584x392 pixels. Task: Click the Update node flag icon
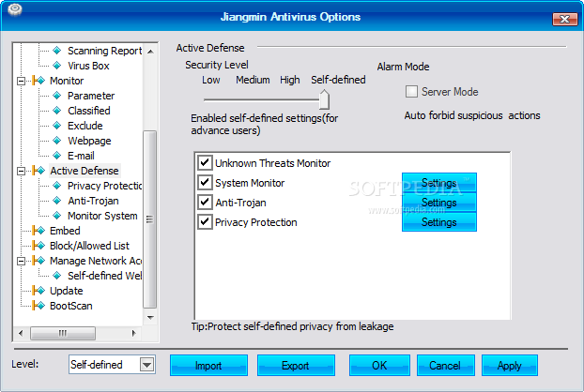coord(38,291)
